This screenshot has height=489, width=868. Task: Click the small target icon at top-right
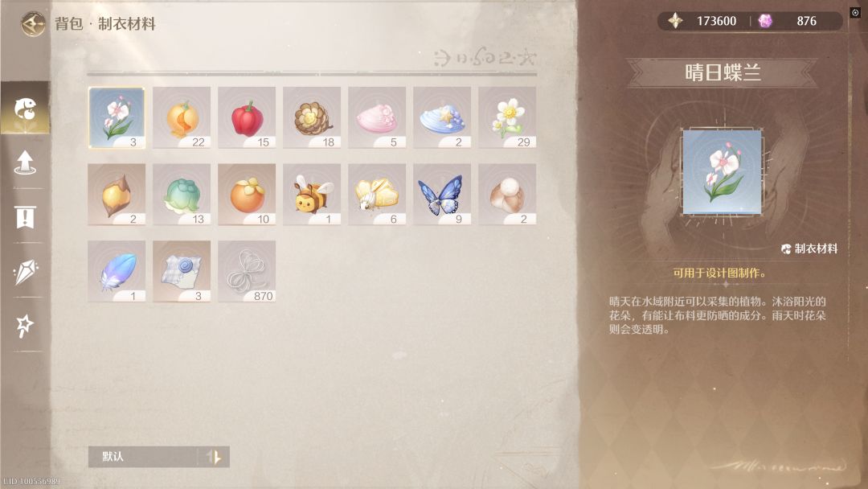tap(855, 12)
